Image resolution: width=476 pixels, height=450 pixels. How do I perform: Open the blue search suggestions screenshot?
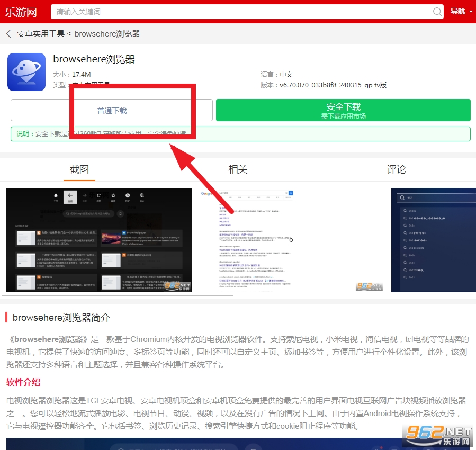(434, 240)
